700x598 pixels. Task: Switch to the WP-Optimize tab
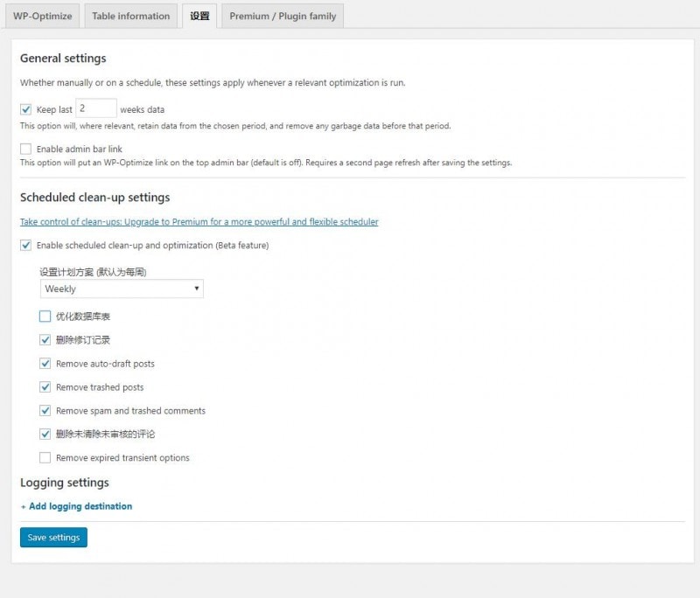click(x=41, y=16)
